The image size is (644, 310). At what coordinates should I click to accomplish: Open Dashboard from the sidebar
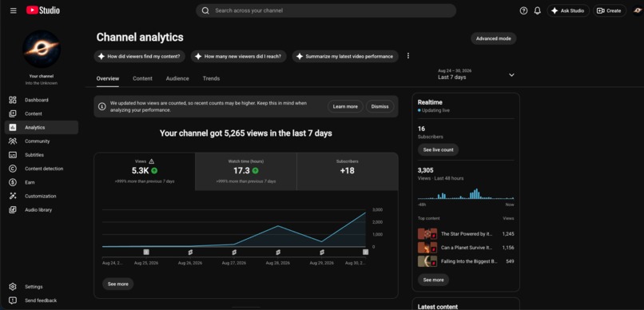tap(41, 100)
